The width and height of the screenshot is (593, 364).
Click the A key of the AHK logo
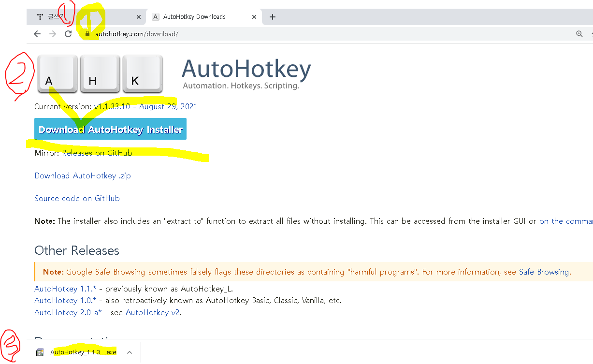[x=58, y=74]
